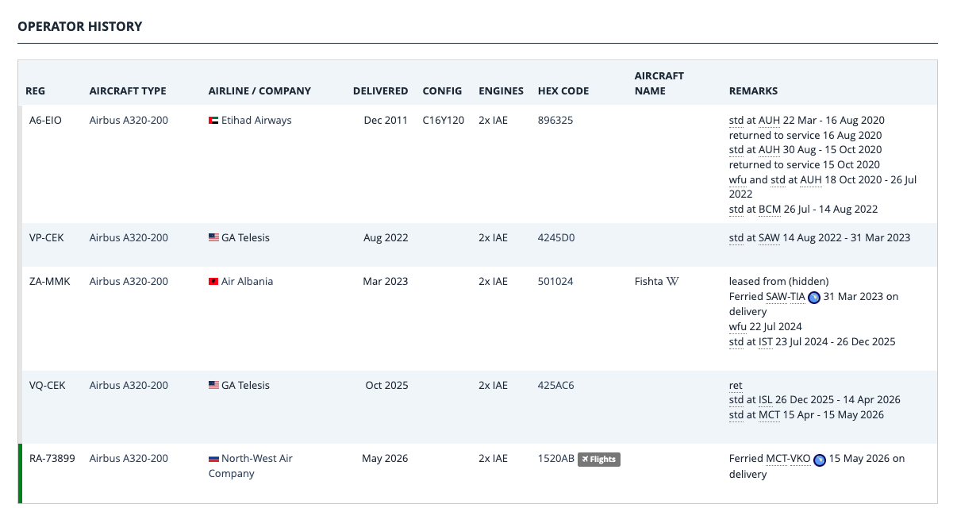Click the UAE flag beside Etihad Airways
Viewport: 980px width, 508px height.
coord(213,121)
